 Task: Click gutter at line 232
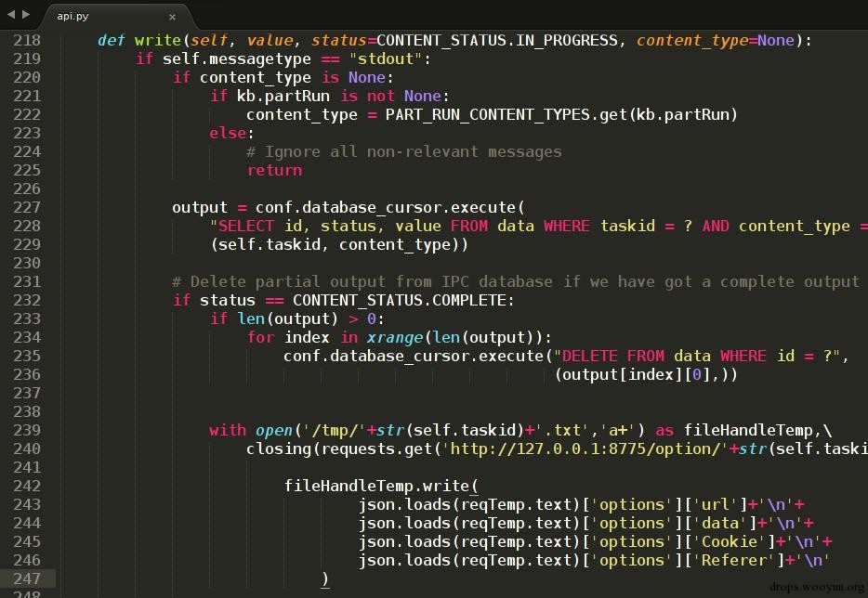point(27,300)
